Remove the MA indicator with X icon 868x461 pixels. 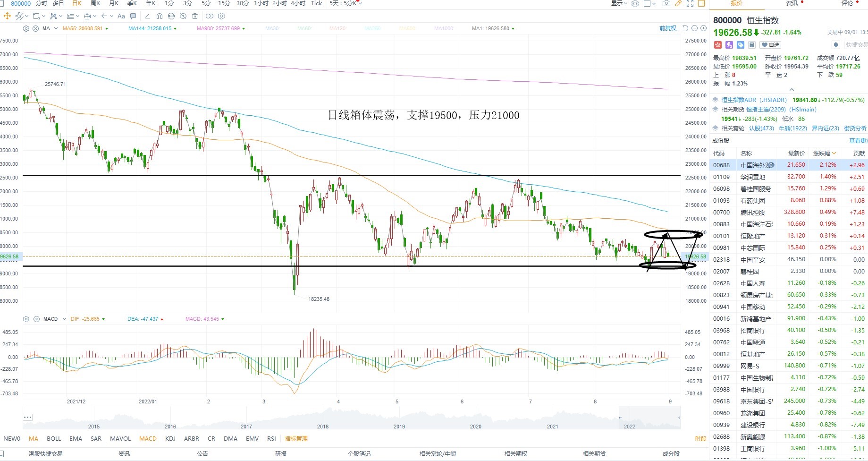tap(35, 28)
